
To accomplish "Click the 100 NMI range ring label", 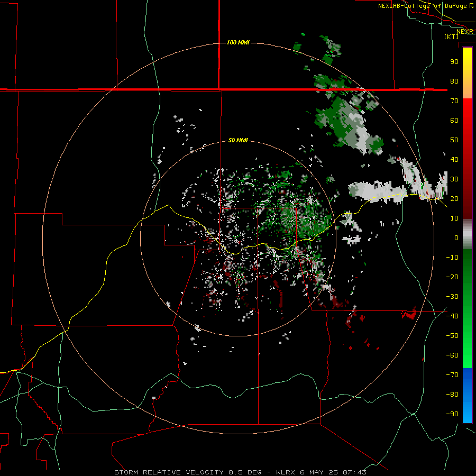I will coord(238,42).
